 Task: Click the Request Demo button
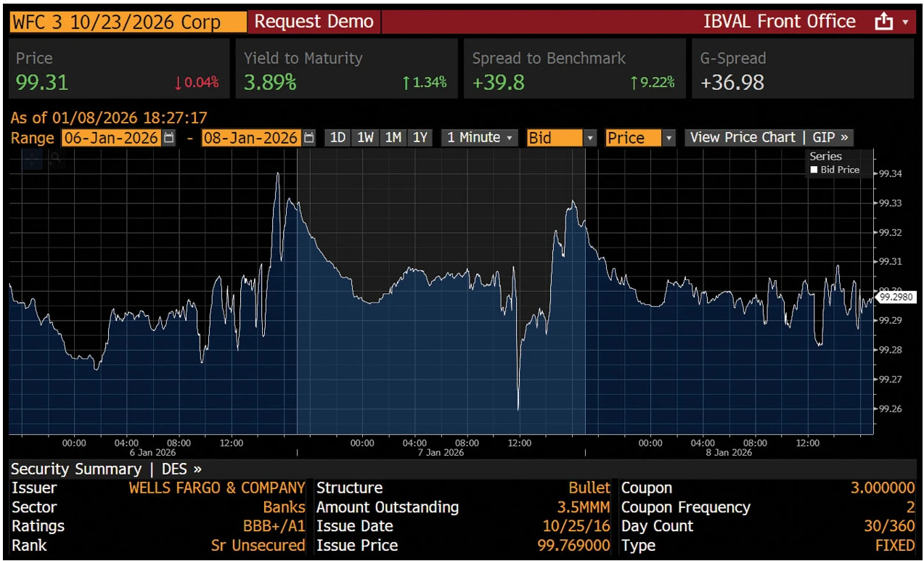pos(314,21)
